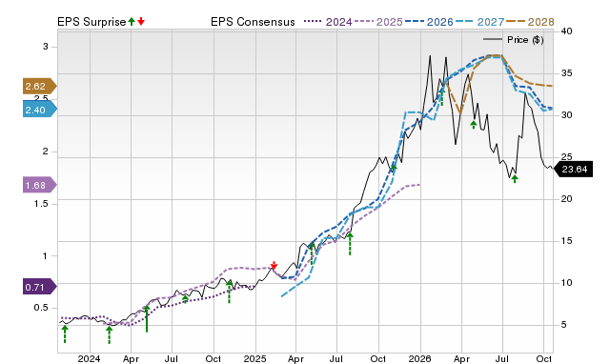Click the EPS Consensus legend label
This screenshot has height=364, width=610.
coord(253,22)
